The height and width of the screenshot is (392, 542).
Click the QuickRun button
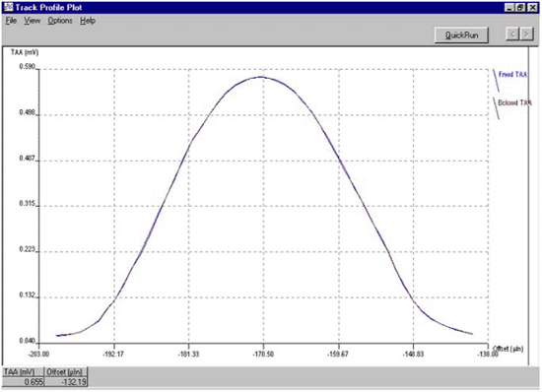[x=461, y=34]
